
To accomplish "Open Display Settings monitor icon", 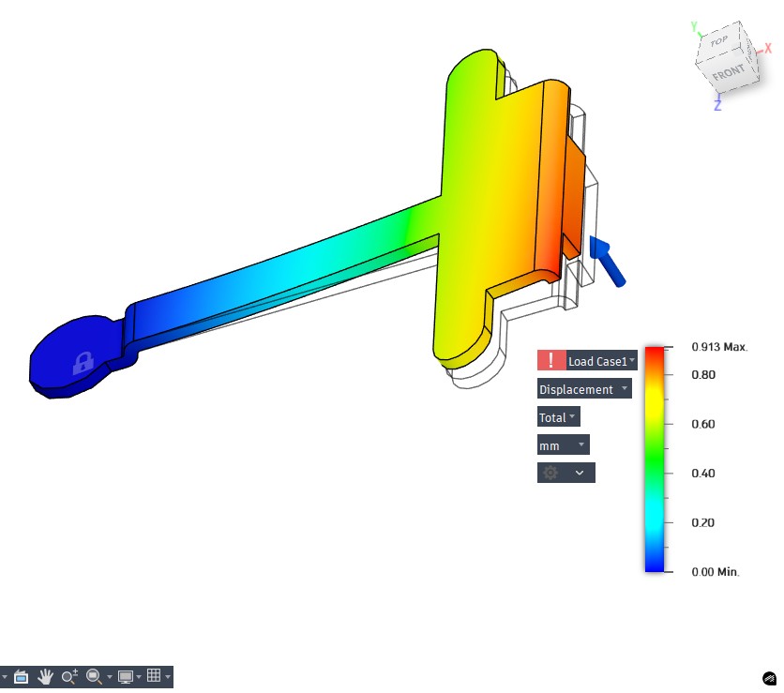I will (x=126, y=676).
